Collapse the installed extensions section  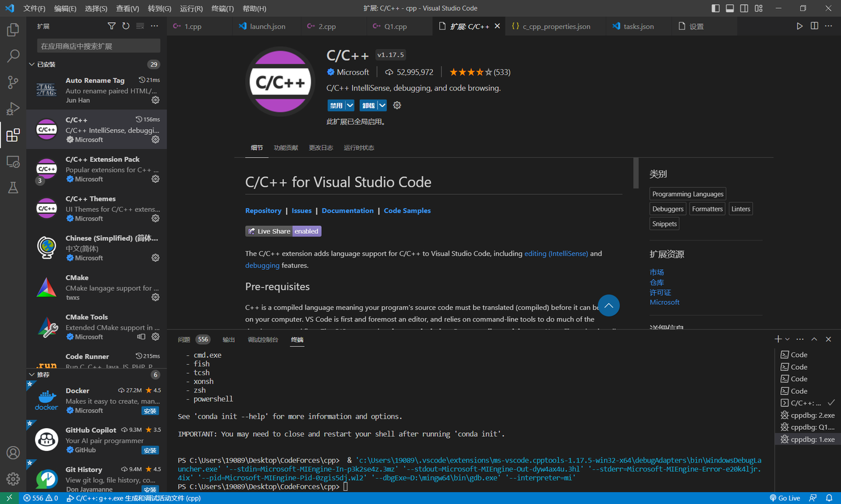point(33,64)
